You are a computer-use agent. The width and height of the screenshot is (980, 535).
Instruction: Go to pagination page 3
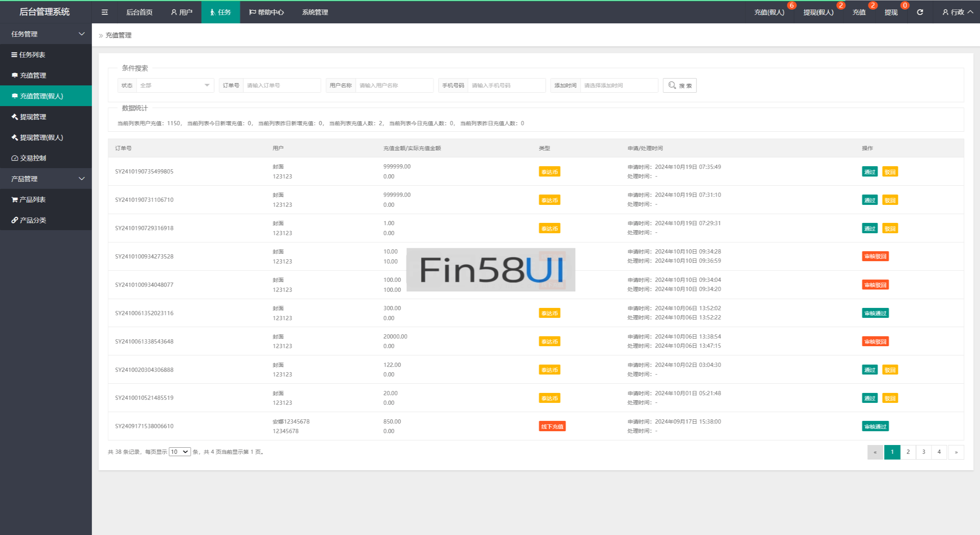coord(923,452)
